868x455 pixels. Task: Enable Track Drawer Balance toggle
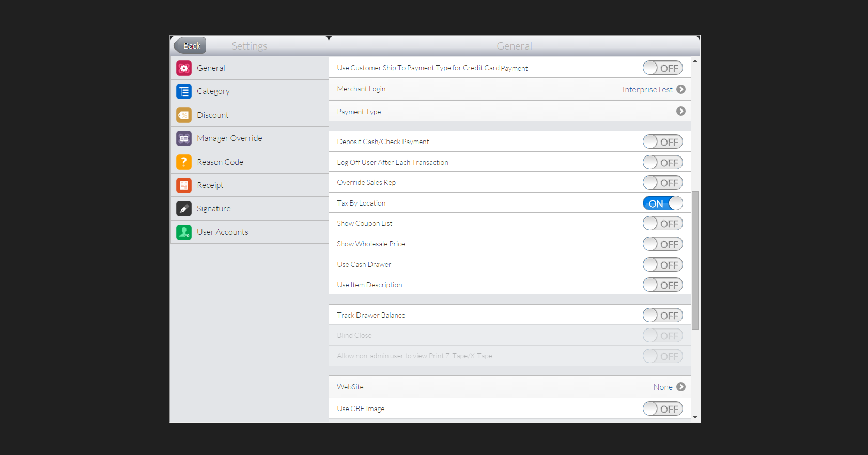[662, 316]
